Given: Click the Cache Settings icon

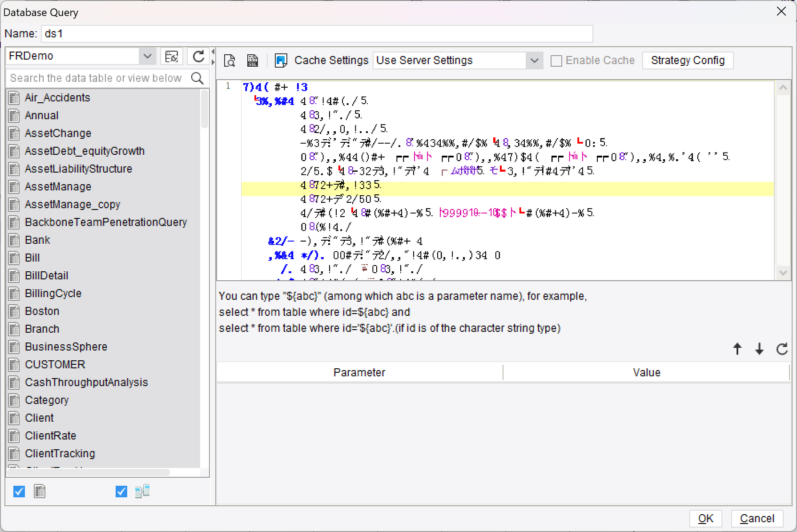Looking at the screenshot, I should pos(281,60).
